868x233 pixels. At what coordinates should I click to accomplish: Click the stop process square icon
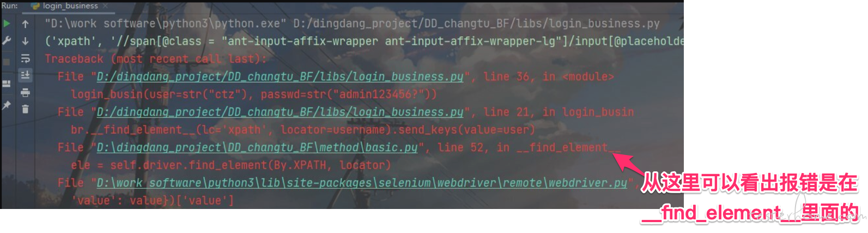[x=7, y=62]
